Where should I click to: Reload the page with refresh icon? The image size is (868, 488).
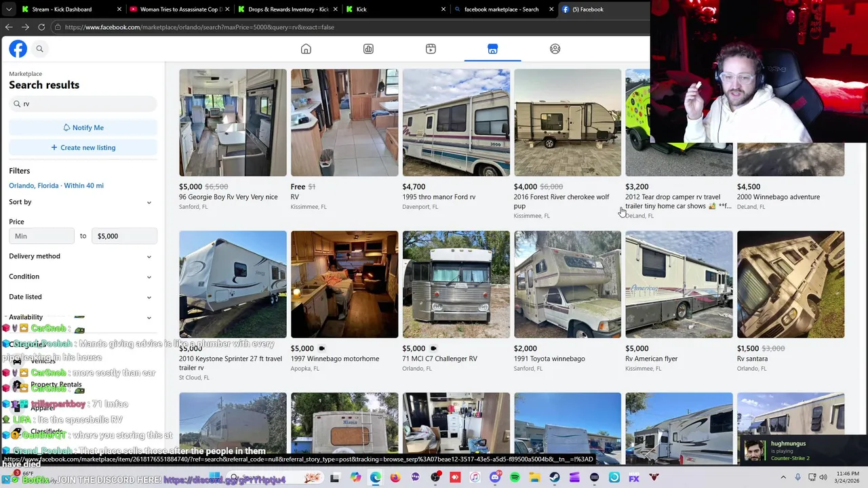click(x=41, y=27)
